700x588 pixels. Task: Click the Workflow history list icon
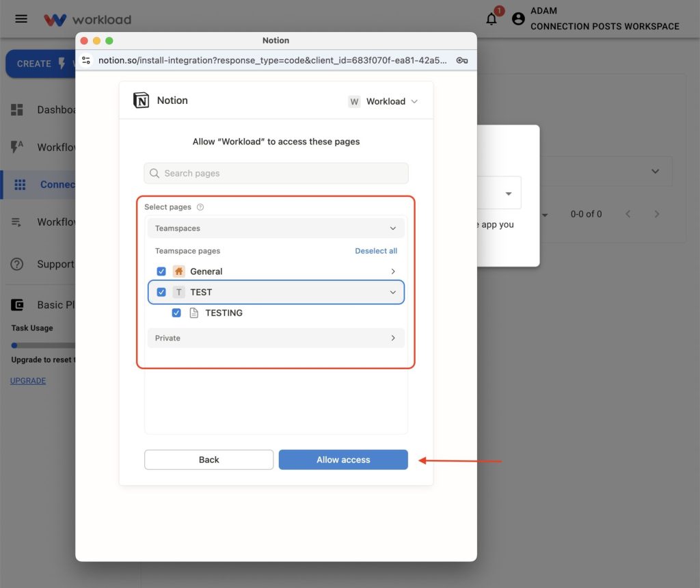coord(16,222)
